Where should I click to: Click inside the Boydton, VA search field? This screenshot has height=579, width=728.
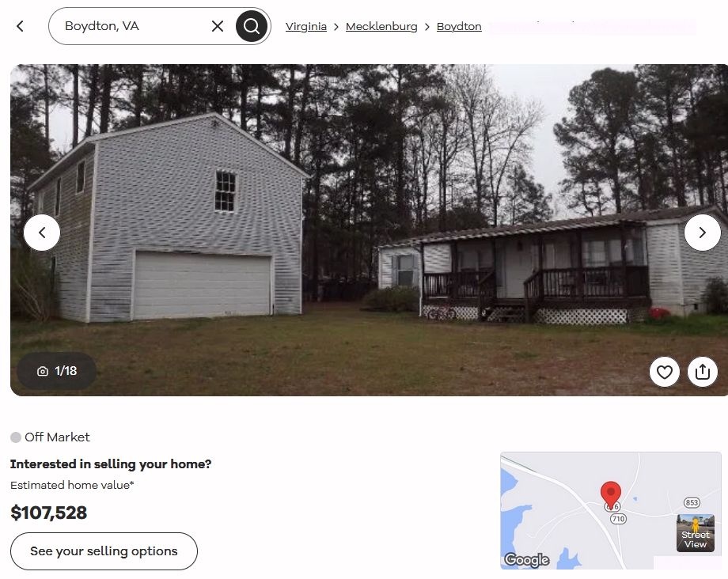point(135,26)
